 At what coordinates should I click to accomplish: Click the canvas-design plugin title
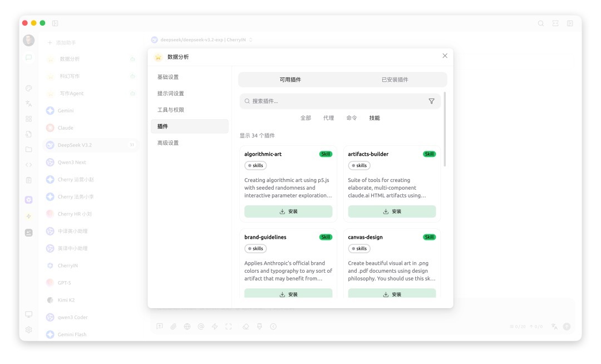[365, 237]
